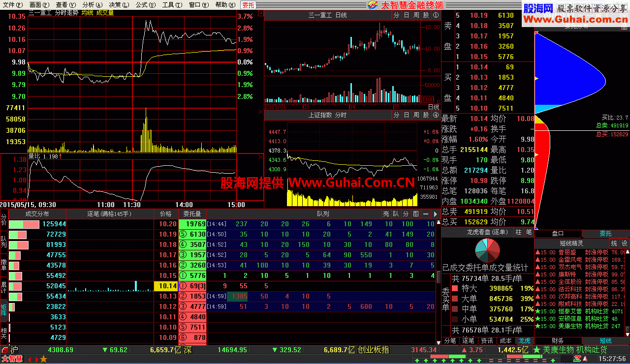Click 大智慧 logo in status bar

(x=12, y=359)
